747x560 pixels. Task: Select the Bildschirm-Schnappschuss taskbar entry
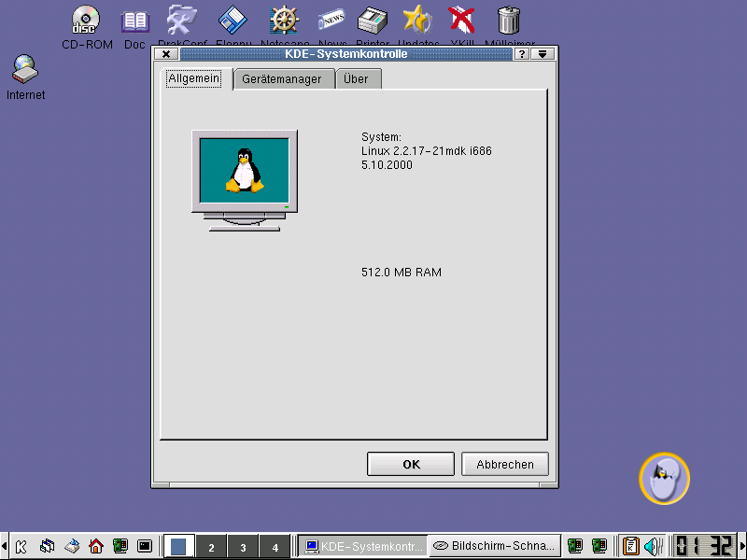[496, 546]
